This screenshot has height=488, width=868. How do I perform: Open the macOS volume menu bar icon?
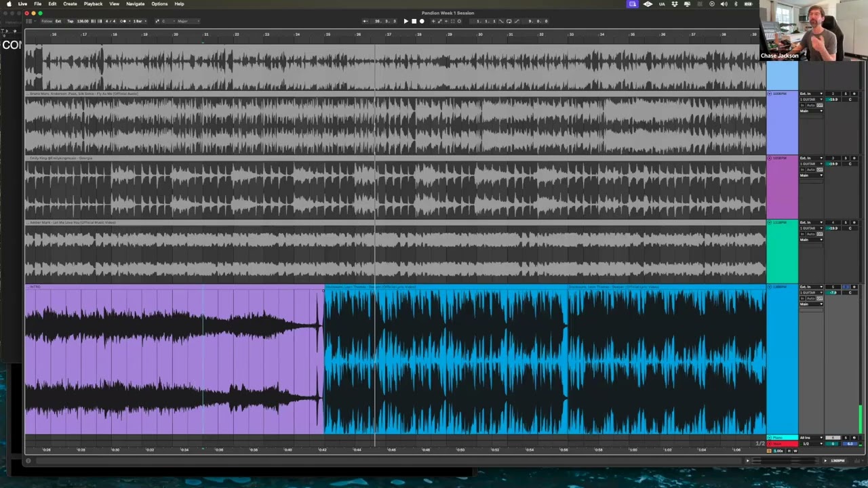724,4
